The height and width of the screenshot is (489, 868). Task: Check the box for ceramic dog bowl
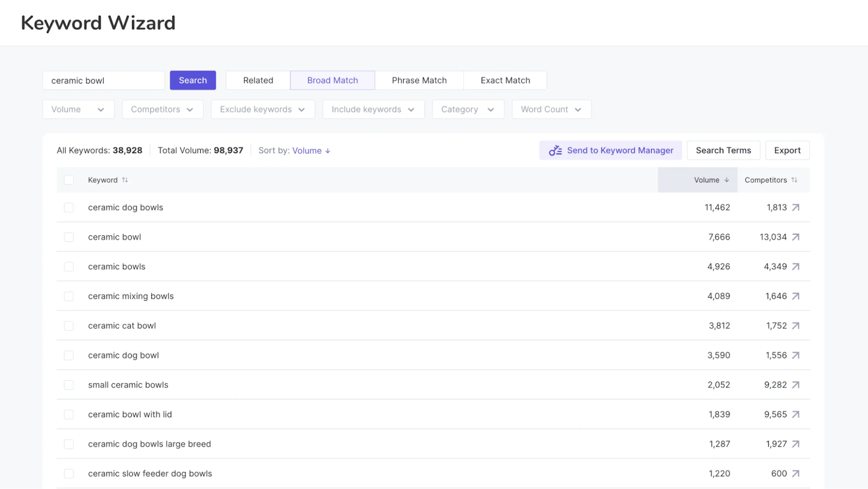pyautogui.click(x=69, y=356)
